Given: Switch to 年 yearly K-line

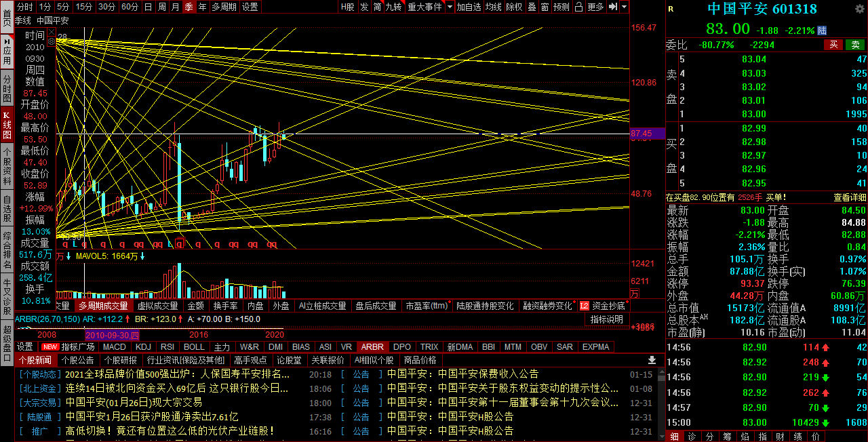Looking at the screenshot, I should coord(202,7).
